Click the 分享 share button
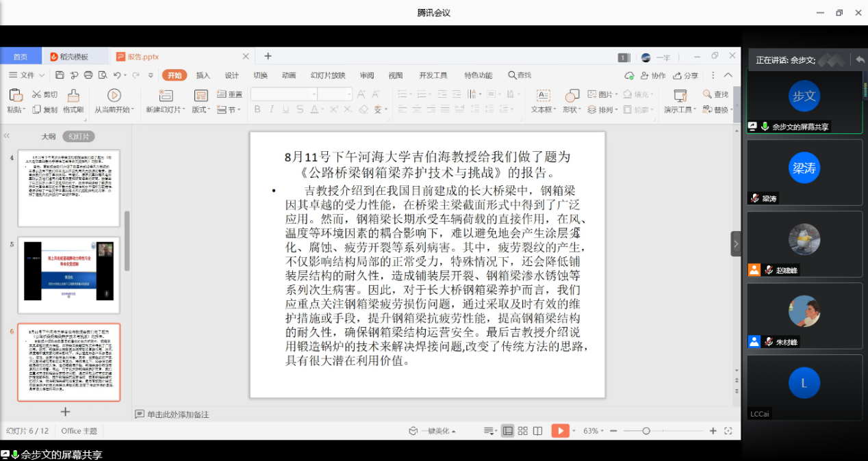This screenshot has height=461, width=868. (686, 75)
